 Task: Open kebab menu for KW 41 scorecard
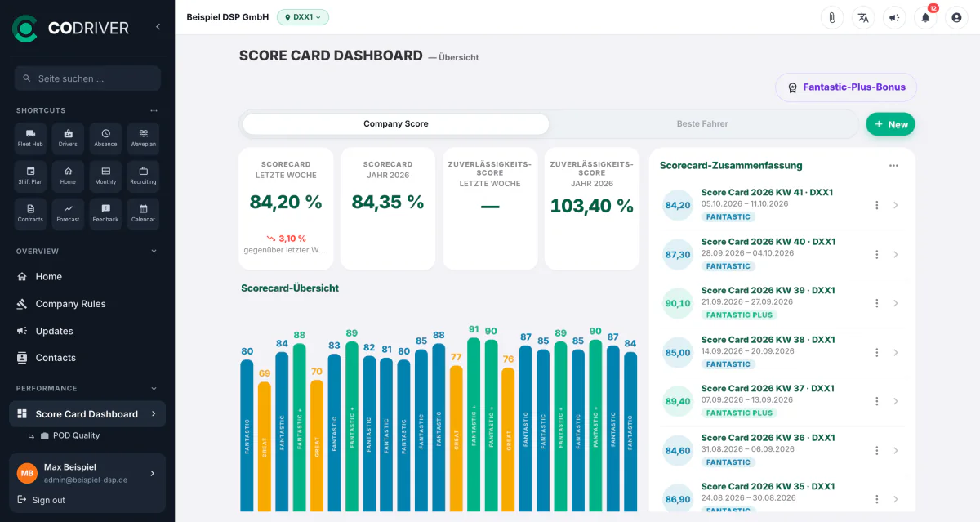click(877, 205)
